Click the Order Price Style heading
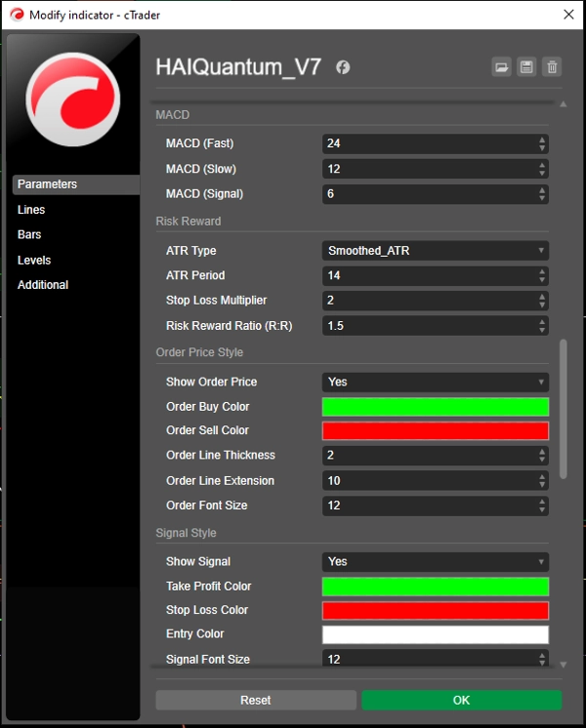The image size is (586, 728). pos(199,352)
